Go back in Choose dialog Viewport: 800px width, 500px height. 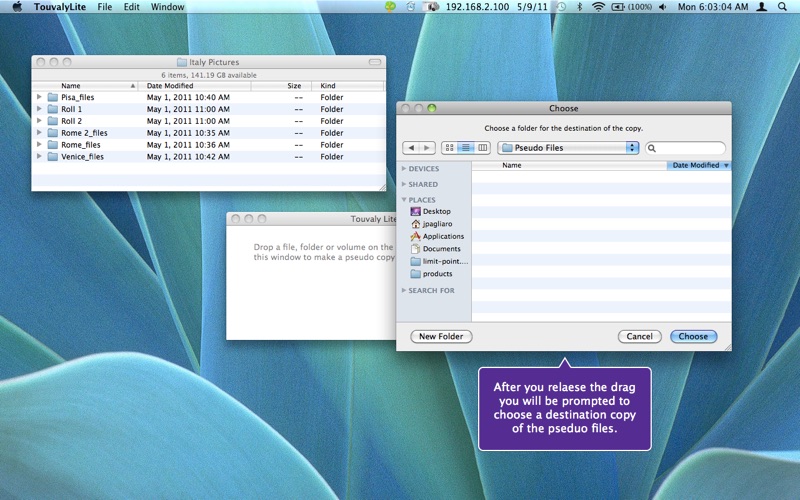tap(411, 148)
